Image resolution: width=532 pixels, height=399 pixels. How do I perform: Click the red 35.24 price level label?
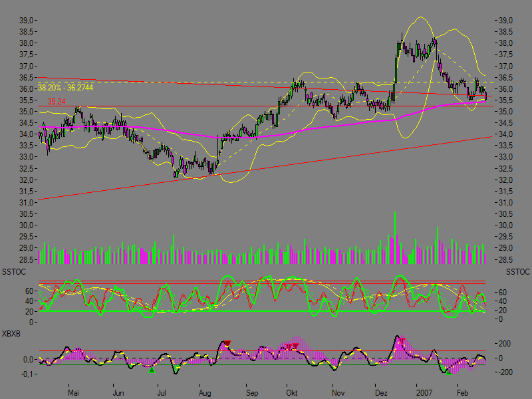click(57, 102)
